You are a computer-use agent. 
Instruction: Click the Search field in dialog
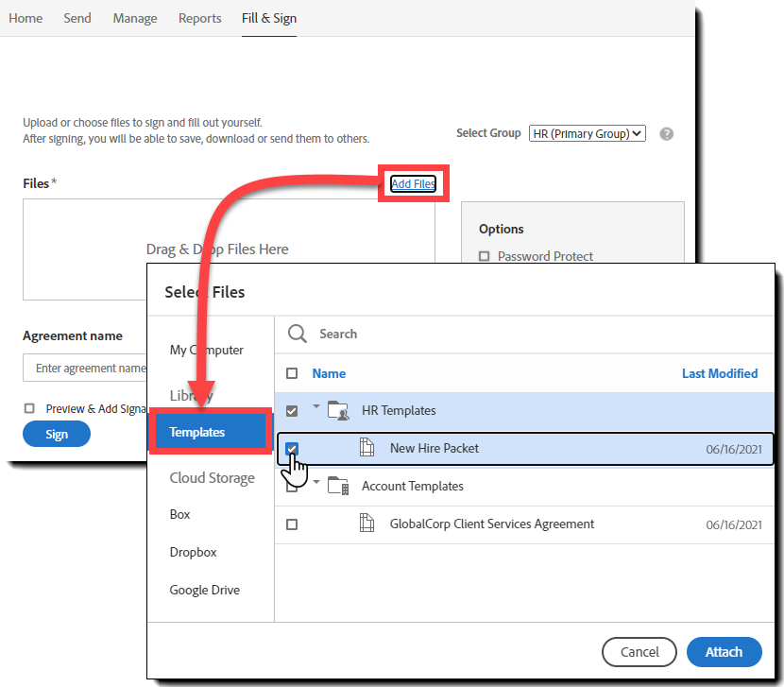[x=525, y=334]
